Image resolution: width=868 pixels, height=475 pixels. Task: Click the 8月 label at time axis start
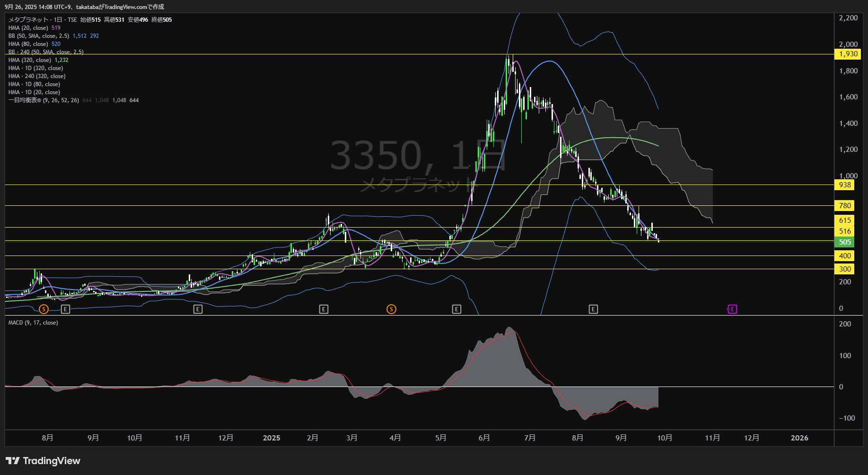(47, 438)
